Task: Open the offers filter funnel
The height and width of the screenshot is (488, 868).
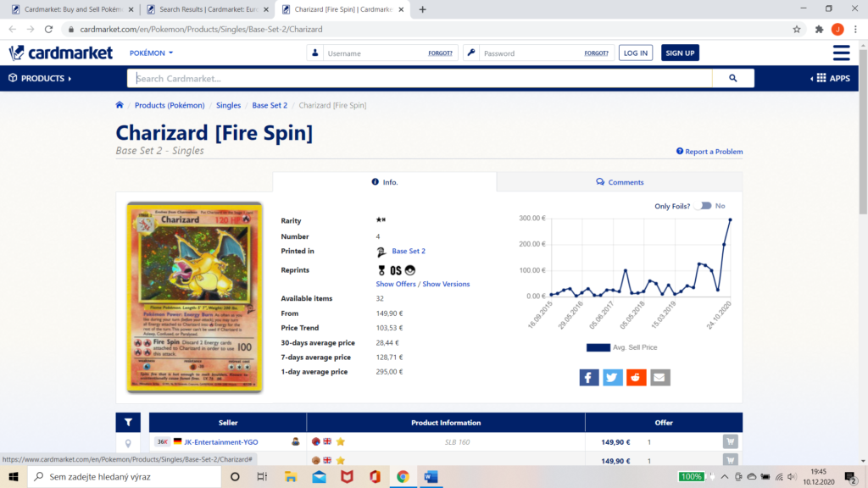Action: coord(128,422)
